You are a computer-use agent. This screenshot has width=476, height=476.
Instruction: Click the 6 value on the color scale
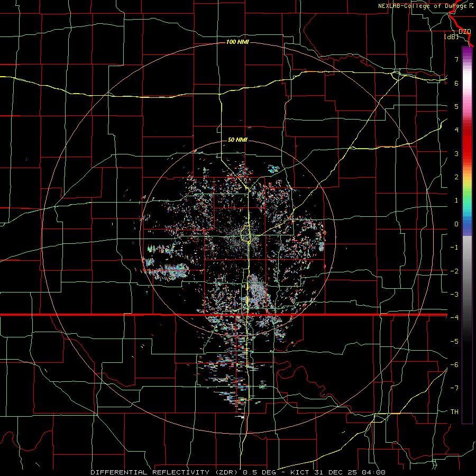point(456,83)
